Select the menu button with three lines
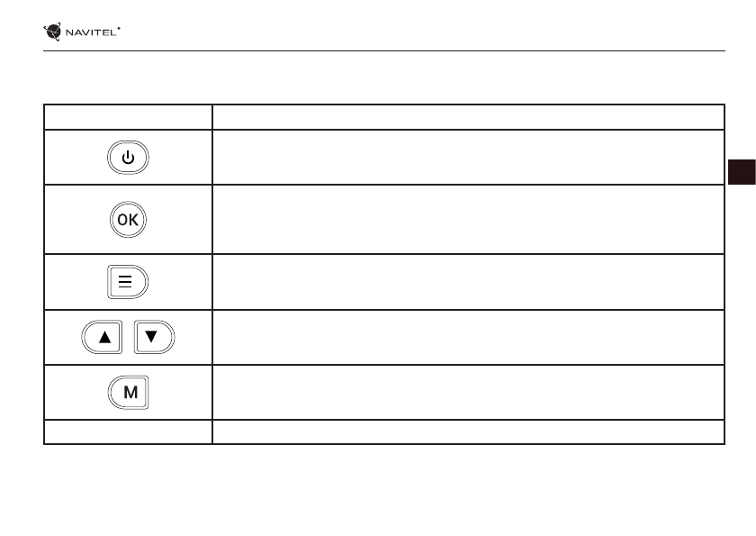The image size is (756, 536). [x=128, y=282]
